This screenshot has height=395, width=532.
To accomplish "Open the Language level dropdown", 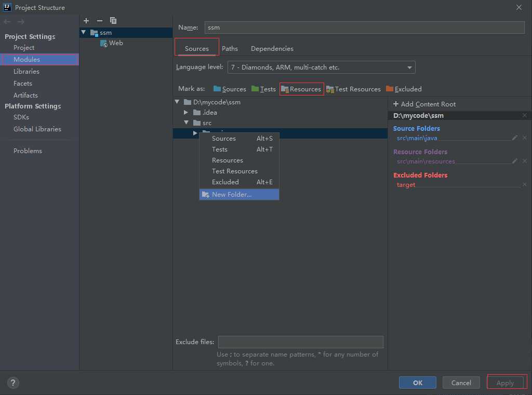I will [x=321, y=67].
